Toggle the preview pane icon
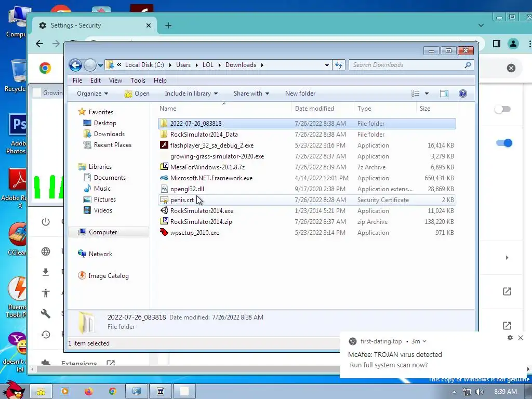 click(444, 94)
